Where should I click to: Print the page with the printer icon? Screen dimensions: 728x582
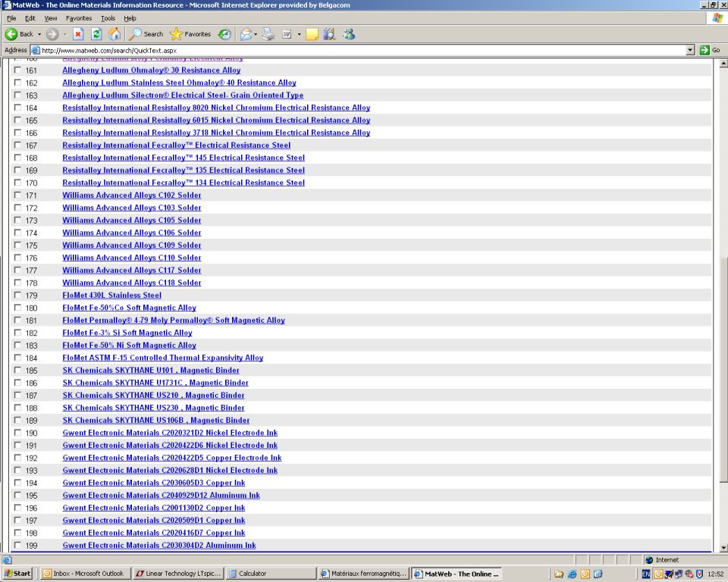(x=268, y=34)
